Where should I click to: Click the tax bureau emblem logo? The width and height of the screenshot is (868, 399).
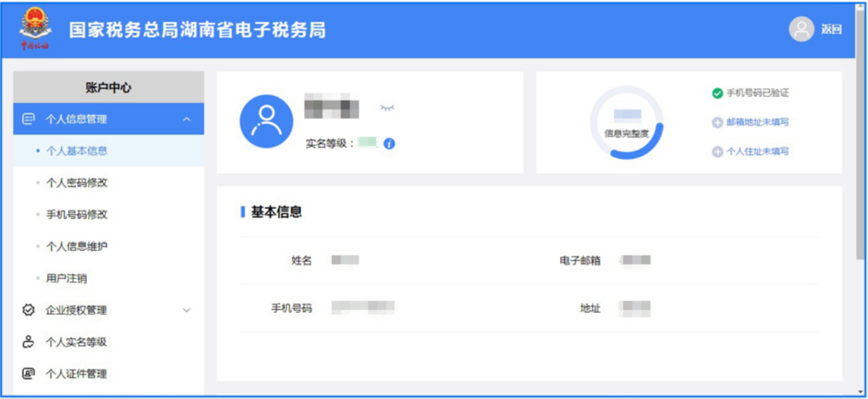(35, 30)
